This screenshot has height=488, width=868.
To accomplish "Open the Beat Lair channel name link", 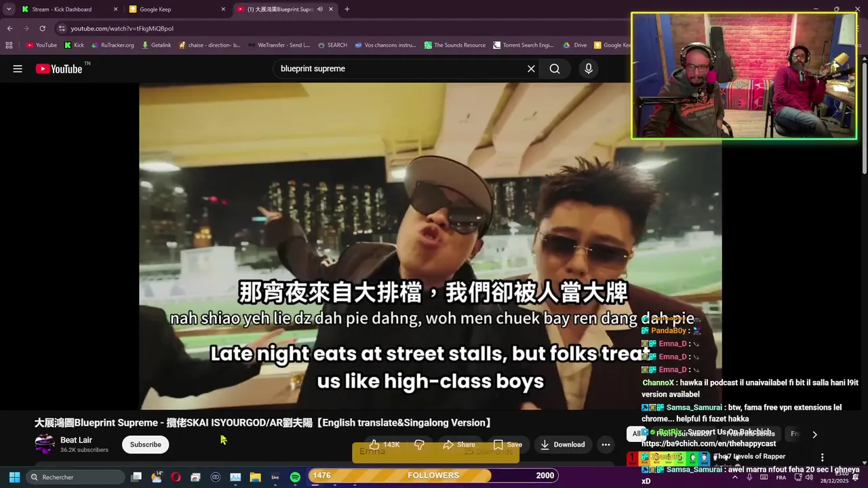I will [x=76, y=440].
